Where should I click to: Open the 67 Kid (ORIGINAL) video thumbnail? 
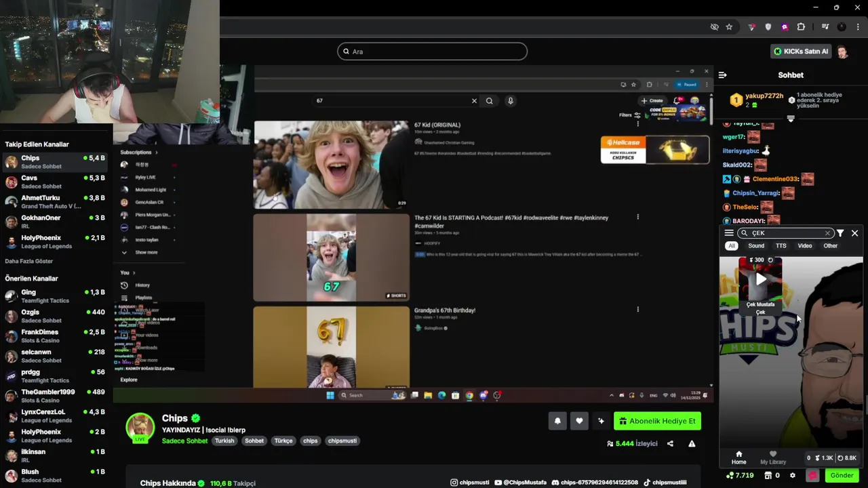[331, 165]
